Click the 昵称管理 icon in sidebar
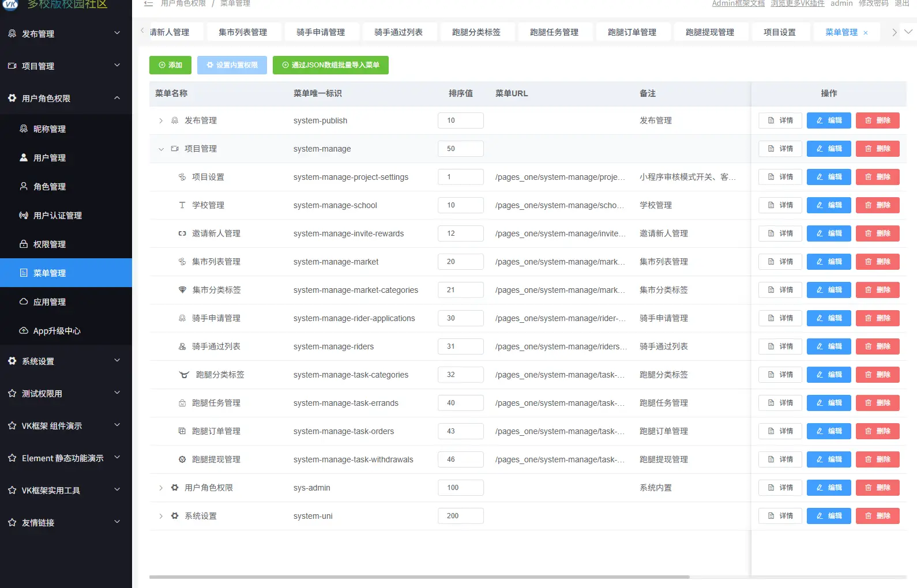This screenshot has width=917, height=588. click(x=24, y=129)
